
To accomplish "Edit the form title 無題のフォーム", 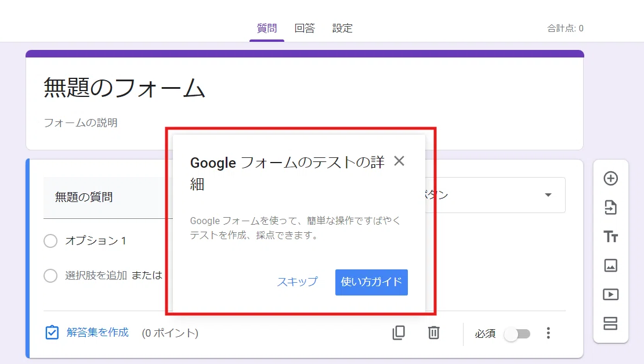I will pos(124,88).
